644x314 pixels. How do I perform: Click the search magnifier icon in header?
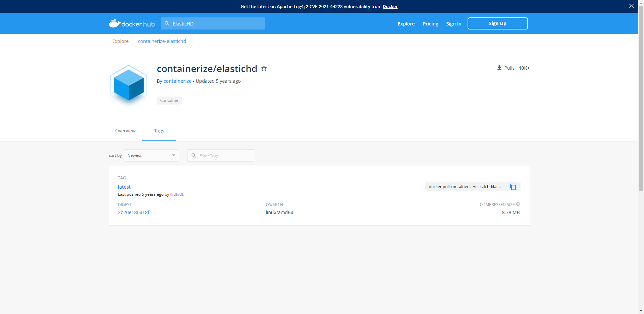pyautogui.click(x=167, y=23)
